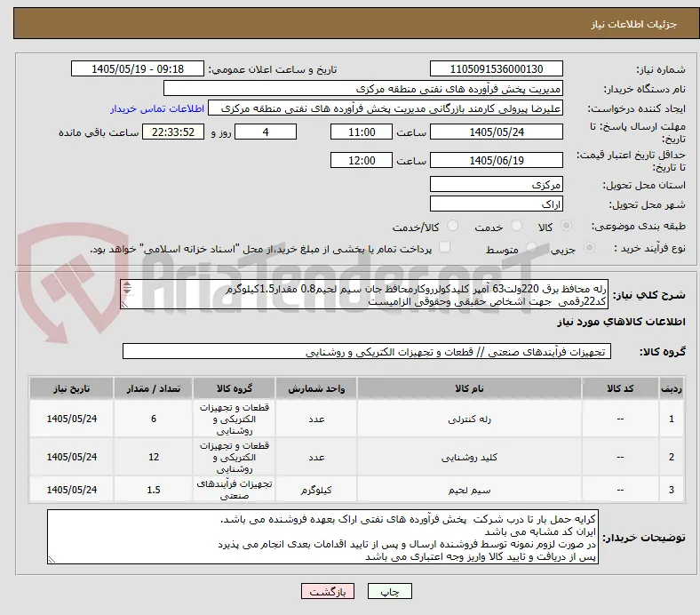700x615 pixels.
Task: Click the remaining days field showing 4
Action: coord(266,132)
